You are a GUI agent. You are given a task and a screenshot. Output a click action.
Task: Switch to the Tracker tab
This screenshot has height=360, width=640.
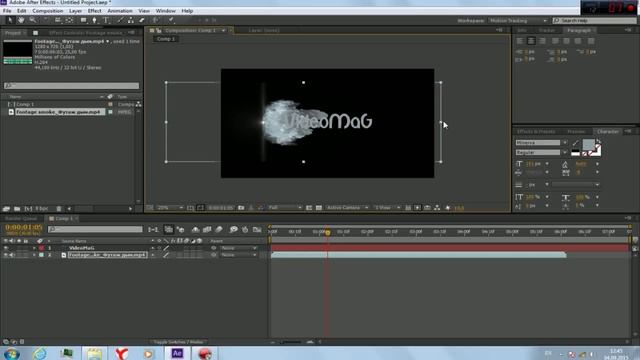tap(547, 30)
